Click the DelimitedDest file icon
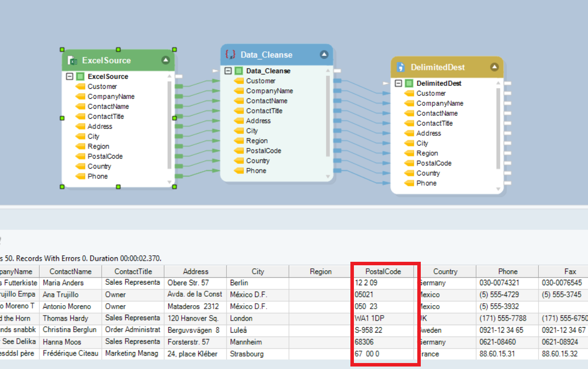This screenshot has height=369, width=588. (x=400, y=67)
